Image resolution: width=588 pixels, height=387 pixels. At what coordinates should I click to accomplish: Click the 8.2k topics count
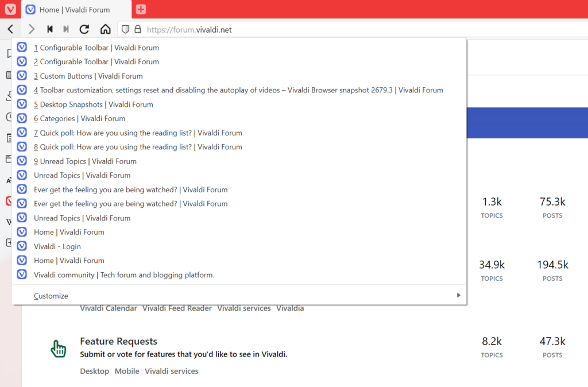tap(492, 341)
